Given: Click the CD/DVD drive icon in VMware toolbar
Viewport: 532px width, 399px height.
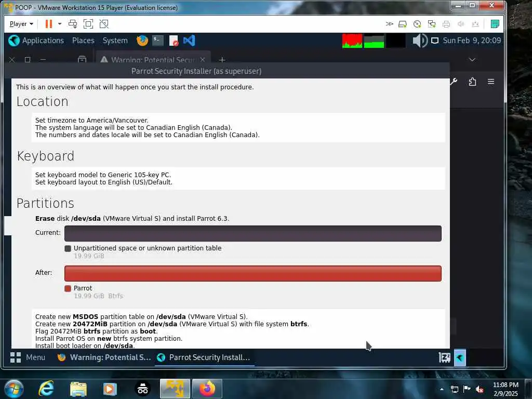Looking at the screenshot, I should (417, 24).
